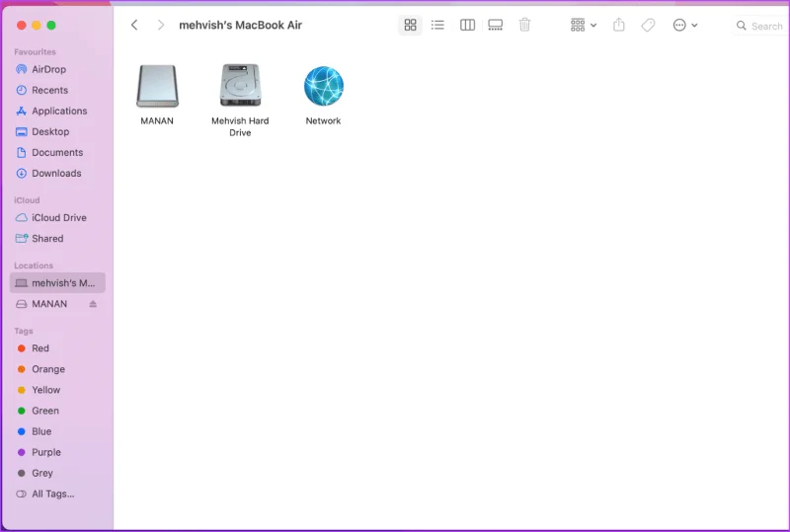790x532 pixels.
Task: Eject the MANAN drive
Action: [93, 304]
